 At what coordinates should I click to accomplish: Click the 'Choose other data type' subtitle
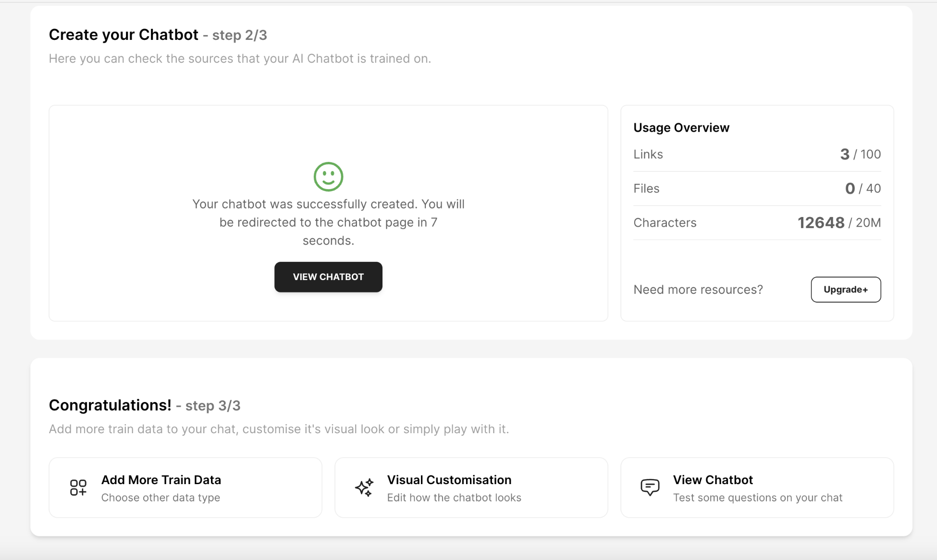point(160,498)
